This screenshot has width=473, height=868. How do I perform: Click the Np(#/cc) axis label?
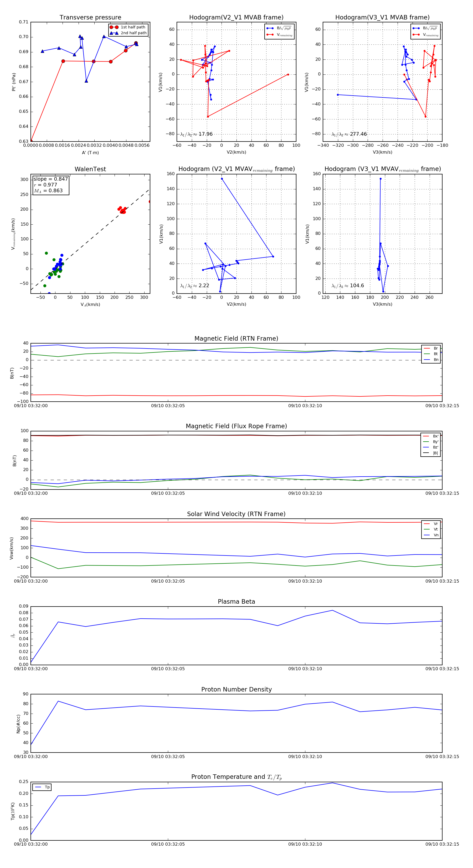point(18,724)
